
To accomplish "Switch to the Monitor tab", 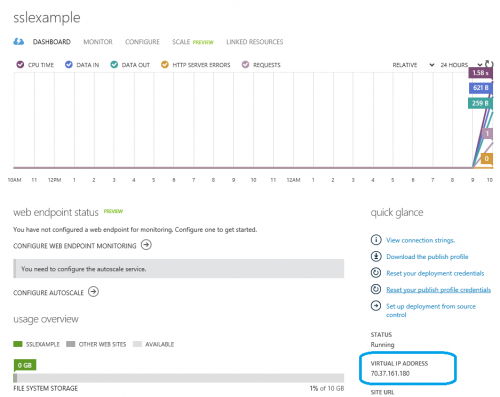I will 98,42.
